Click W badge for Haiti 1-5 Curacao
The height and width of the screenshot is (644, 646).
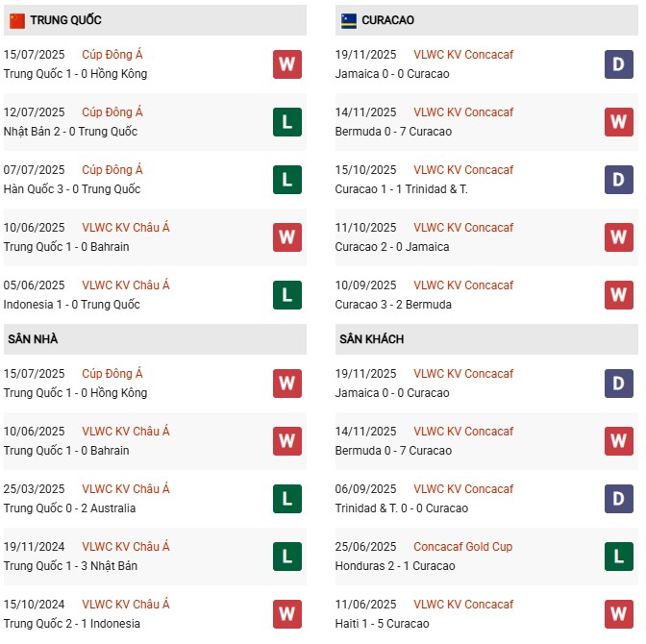(x=619, y=613)
